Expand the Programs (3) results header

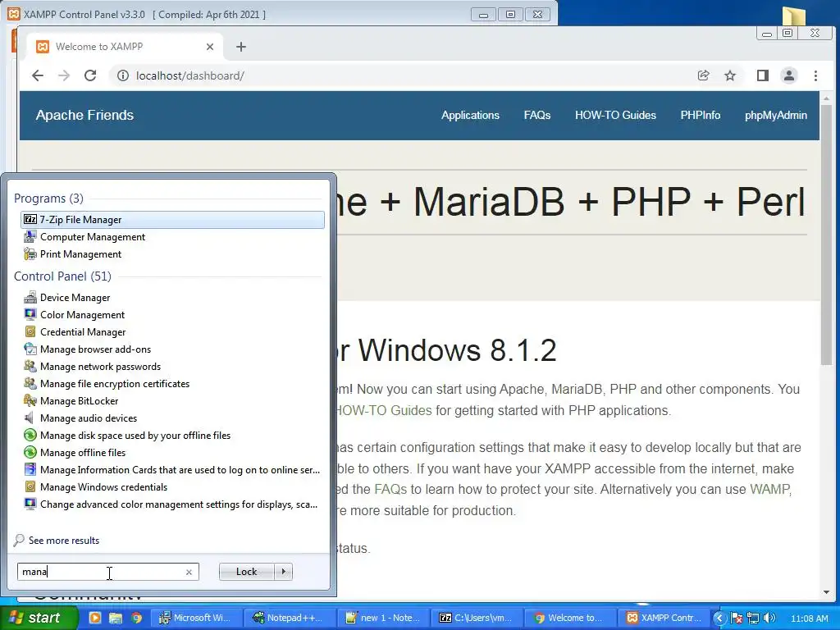(x=48, y=199)
